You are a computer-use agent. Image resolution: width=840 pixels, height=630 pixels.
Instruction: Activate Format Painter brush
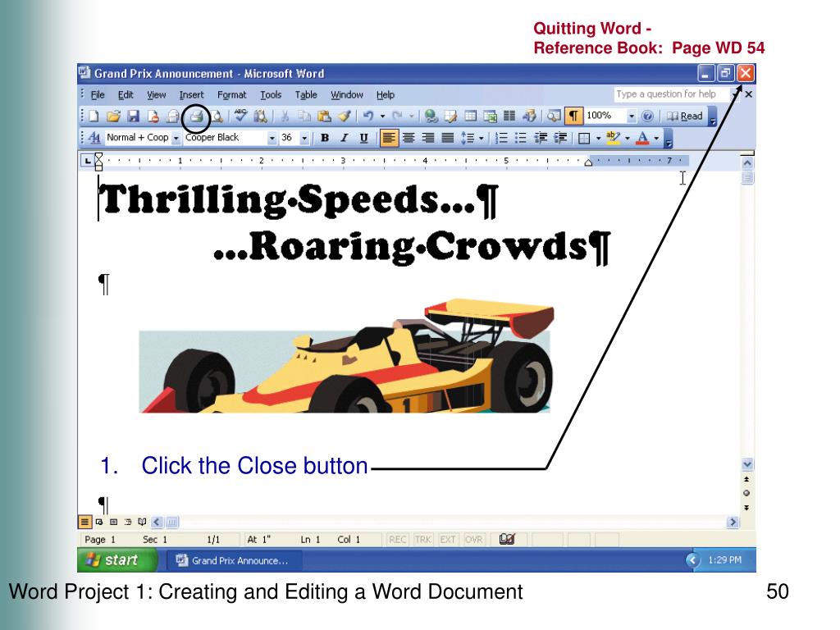click(345, 116)
